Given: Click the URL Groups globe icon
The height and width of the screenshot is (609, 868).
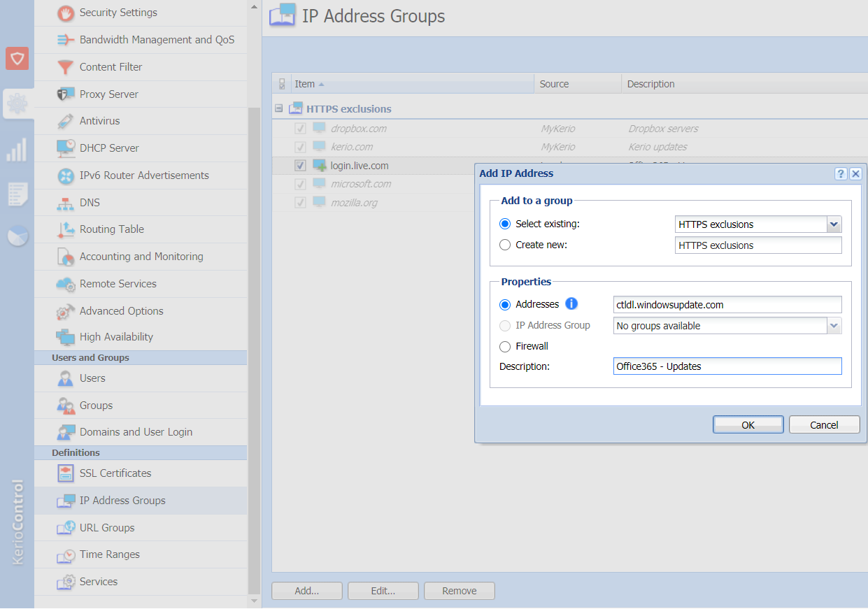Looking at the screenshot, I should [x=66, y=528].
